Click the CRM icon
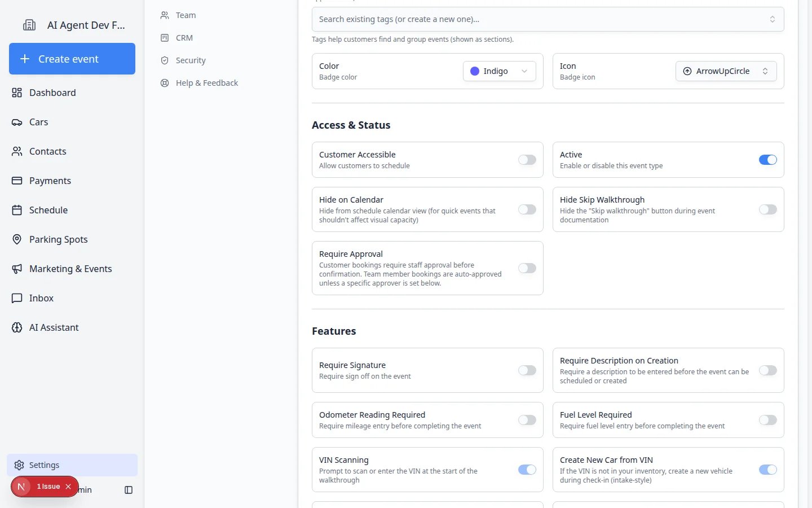The image size is (812, 508). (165, 38)
